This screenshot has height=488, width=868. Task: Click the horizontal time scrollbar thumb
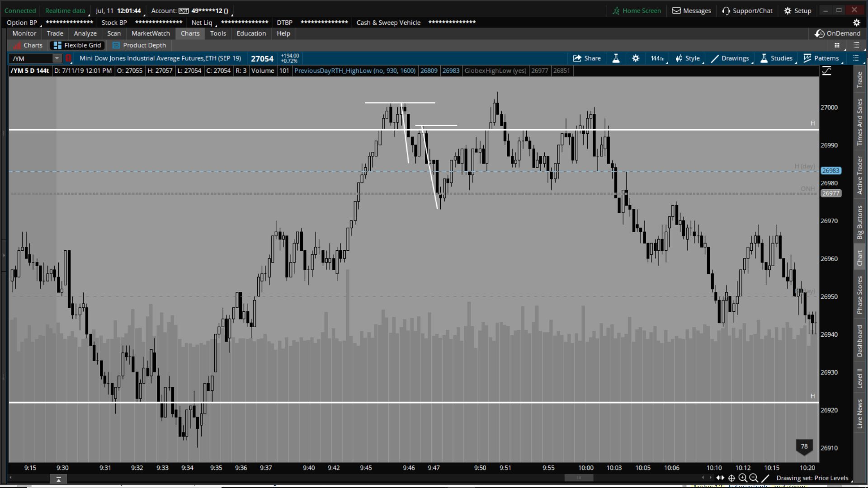(x=579, y=478)
